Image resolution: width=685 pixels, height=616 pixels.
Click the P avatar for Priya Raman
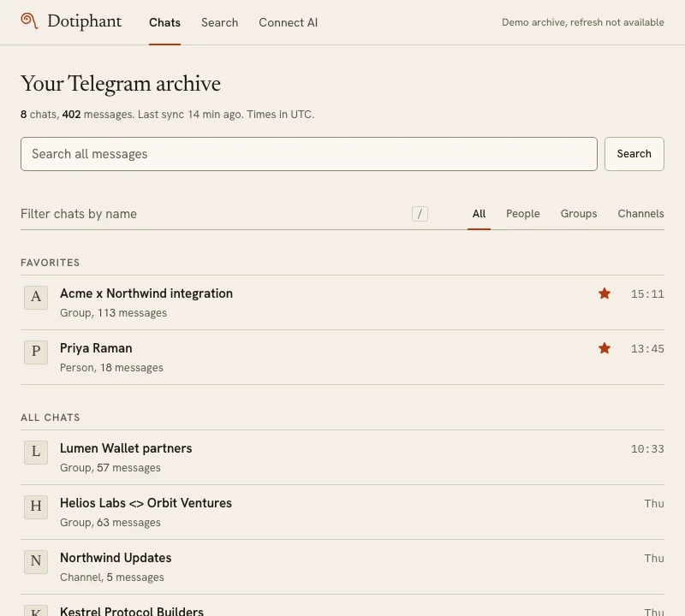tap(36, 352)
